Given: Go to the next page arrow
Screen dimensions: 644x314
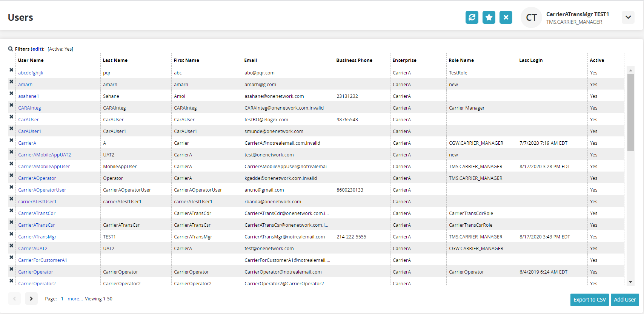Looking at the screenshot, I should point(31,299).
